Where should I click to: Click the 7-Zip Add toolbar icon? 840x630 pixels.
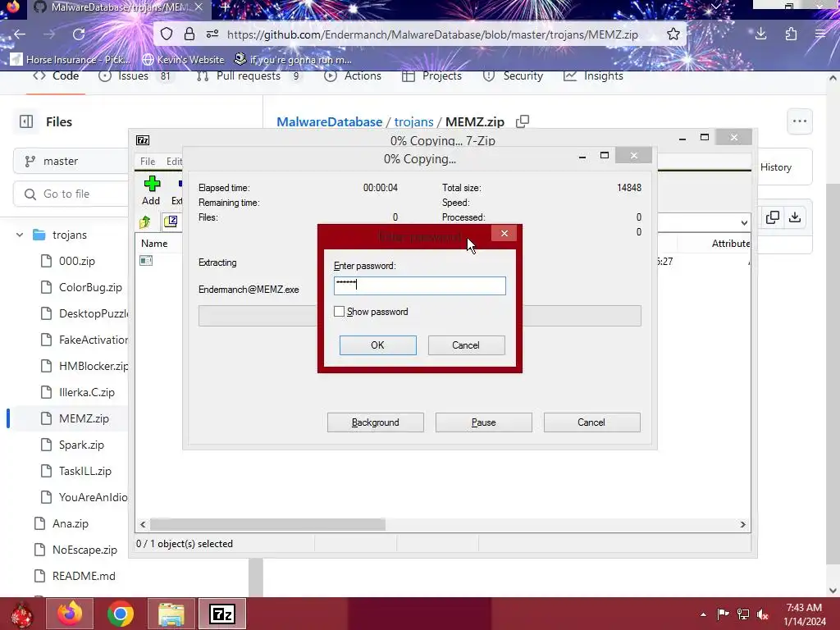[x=152, y=190]
